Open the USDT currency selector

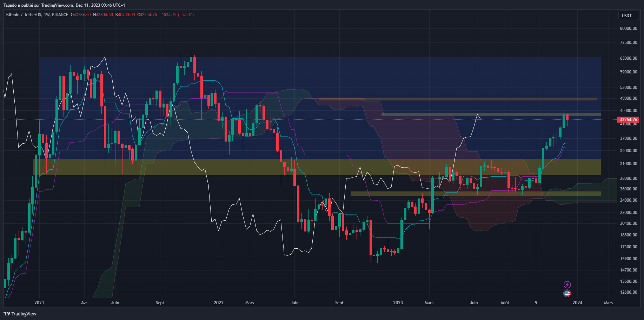626,15
